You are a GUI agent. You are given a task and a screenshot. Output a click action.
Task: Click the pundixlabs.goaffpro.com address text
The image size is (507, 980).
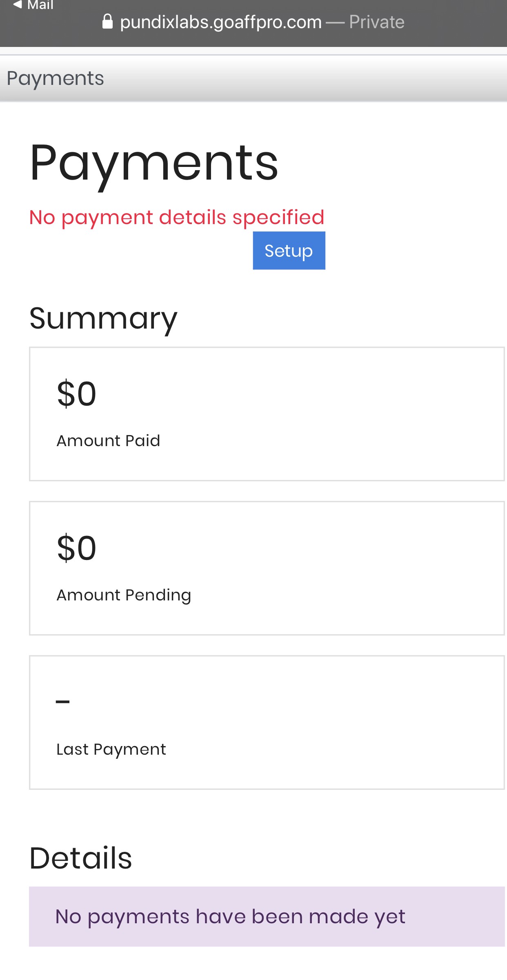point(220,22)
